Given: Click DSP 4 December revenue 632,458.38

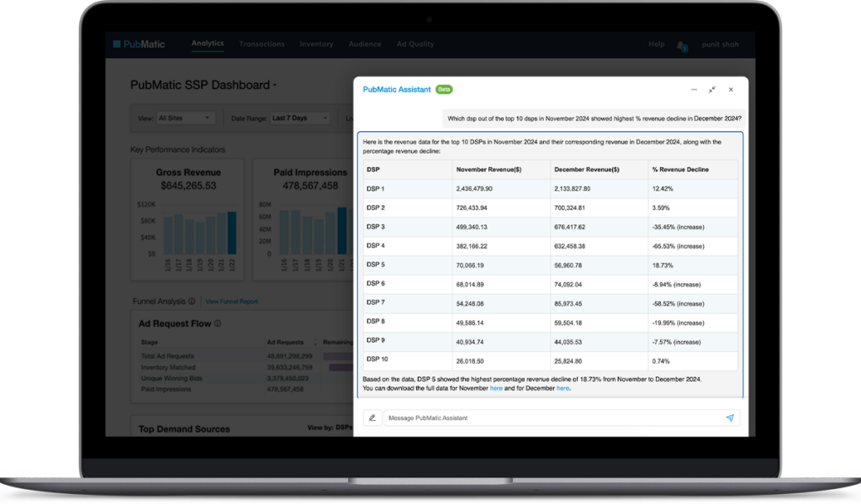Looking at the screenshot, I should pyautogui.click(x=569, y=246).
